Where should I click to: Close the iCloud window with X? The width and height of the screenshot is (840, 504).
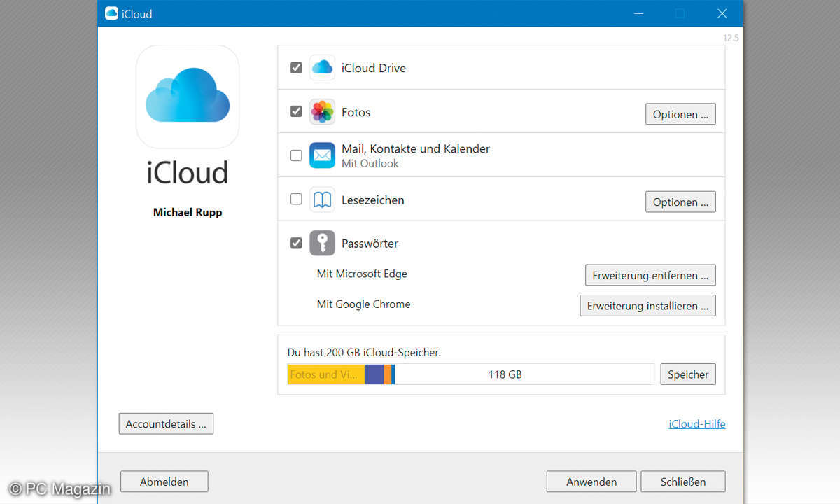click(722, 13)
